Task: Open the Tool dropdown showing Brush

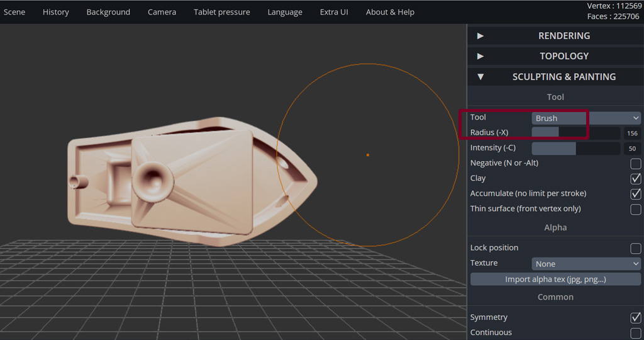Action: click(586, 118)
